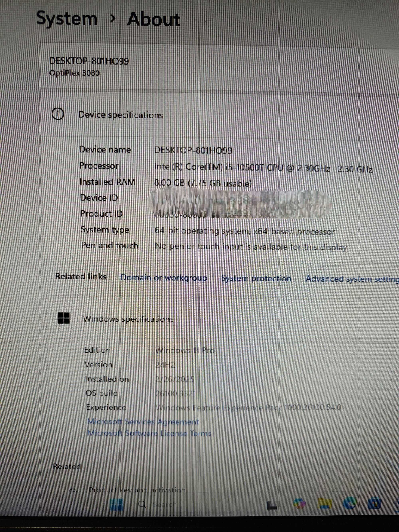Screen dimensions: 399x532
Task: Open Microsoft Store from the taskbar
Action: (374, 503)
